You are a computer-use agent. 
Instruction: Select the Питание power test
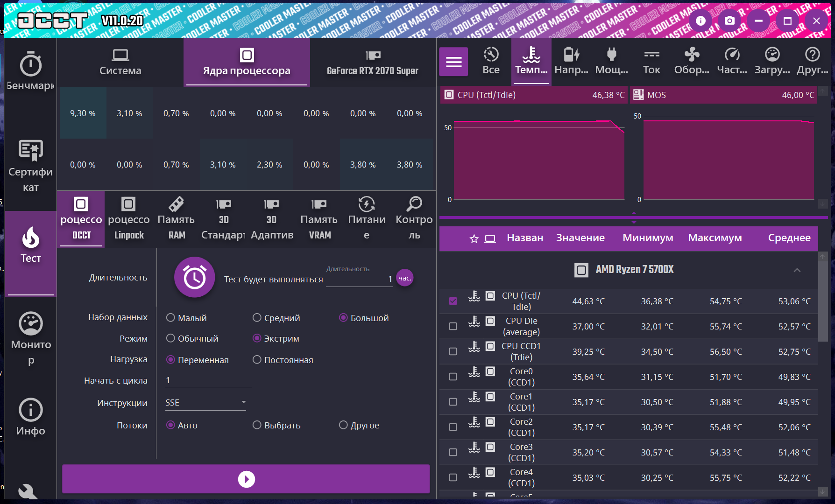click(367, 218)
